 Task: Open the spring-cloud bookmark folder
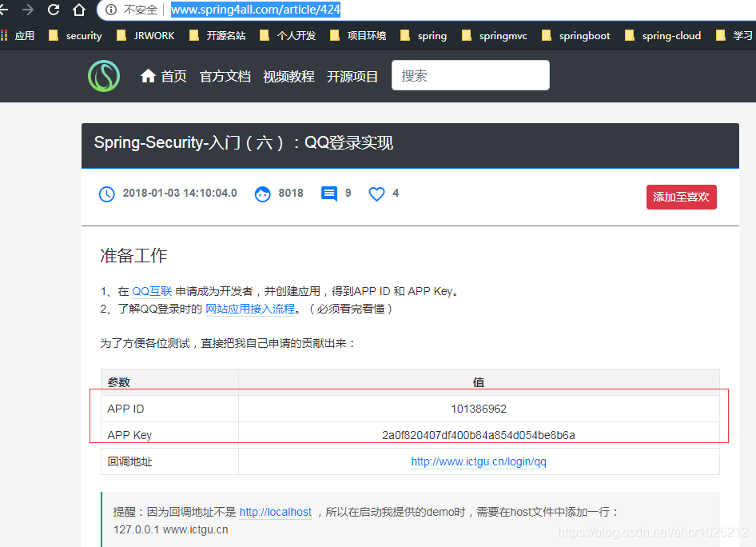(663, 36)
